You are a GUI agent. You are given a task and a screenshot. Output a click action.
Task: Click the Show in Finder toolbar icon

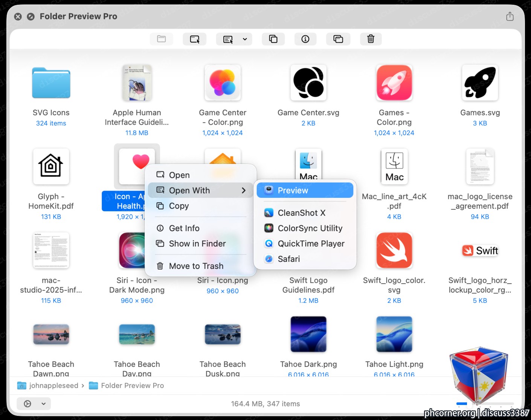[x=338, y=39]
